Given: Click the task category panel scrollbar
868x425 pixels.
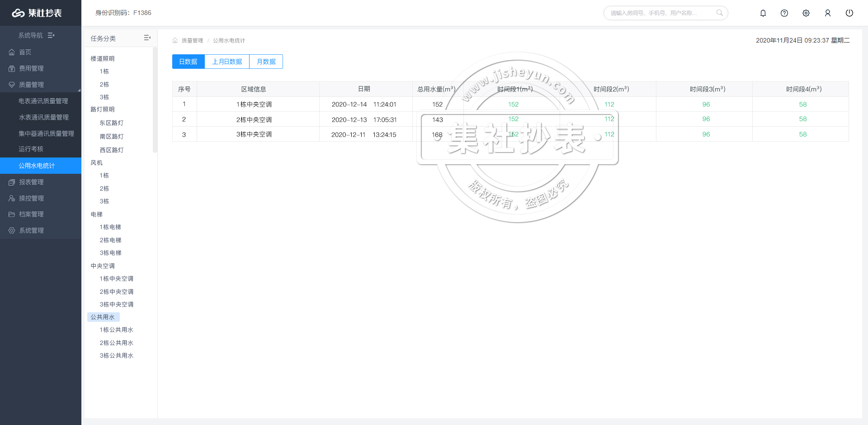Looking at the screenshot, I should pos(155,100).
